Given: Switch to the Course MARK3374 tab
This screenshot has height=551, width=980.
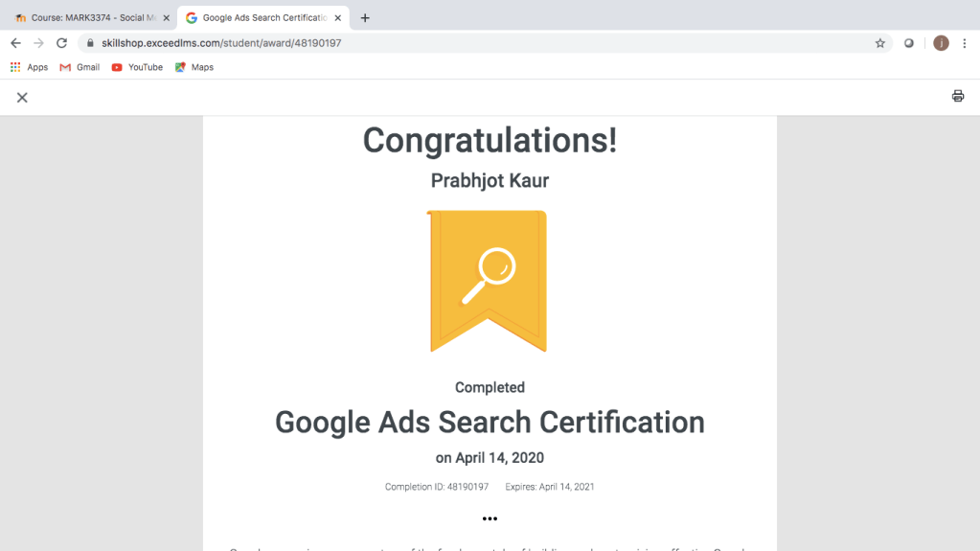Looking at the screenshot, I should coord(84,18).
